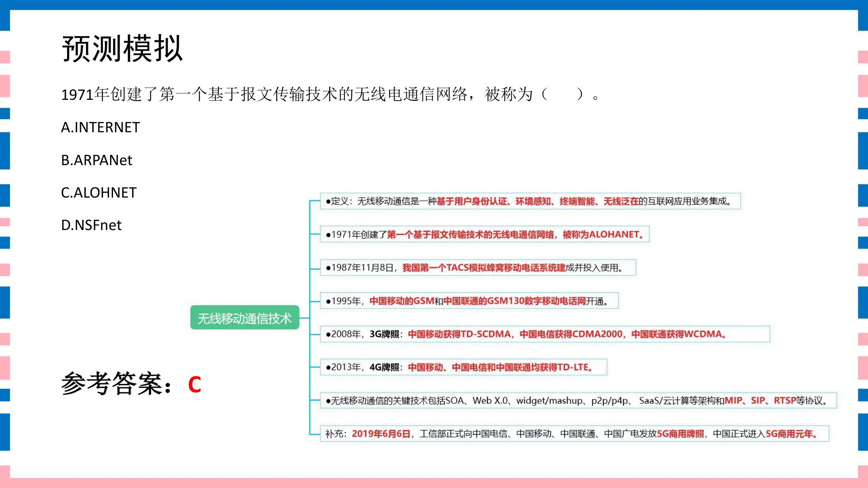Click the slide title 预测模拟
The width and height of the screenshot is (868, 488).
(x=122, y=49)
